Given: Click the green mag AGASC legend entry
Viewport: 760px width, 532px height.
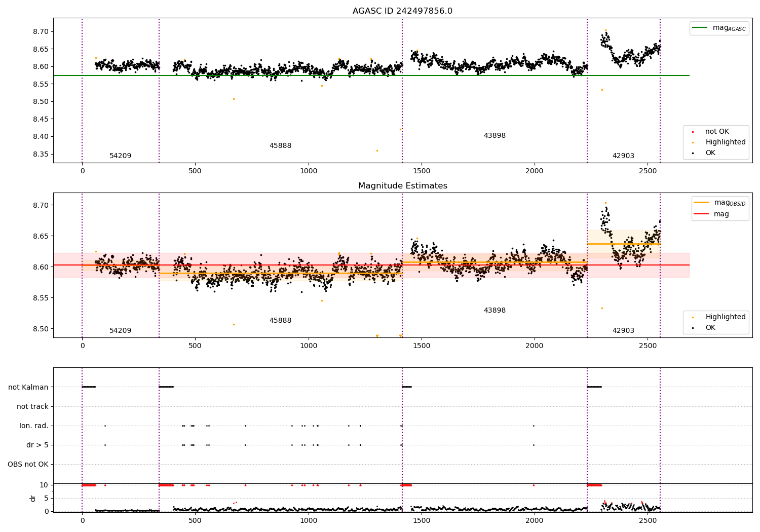Looking at the screenshot, I should point(719,28).
